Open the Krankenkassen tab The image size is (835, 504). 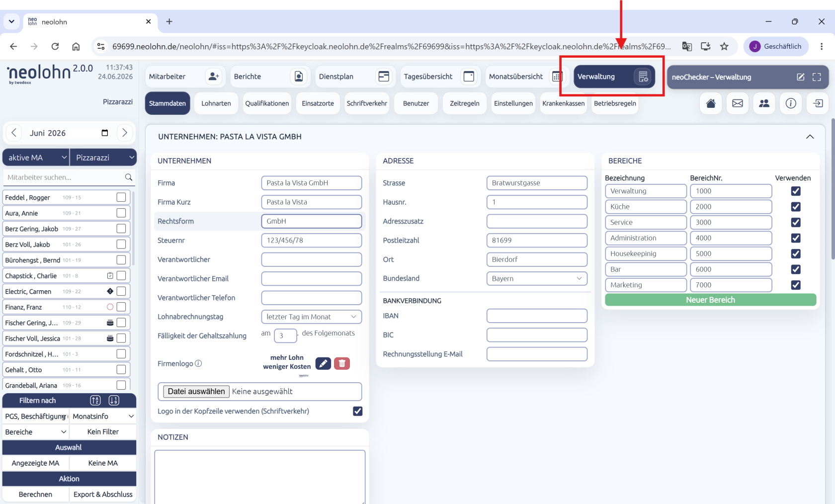coord(564,103)
